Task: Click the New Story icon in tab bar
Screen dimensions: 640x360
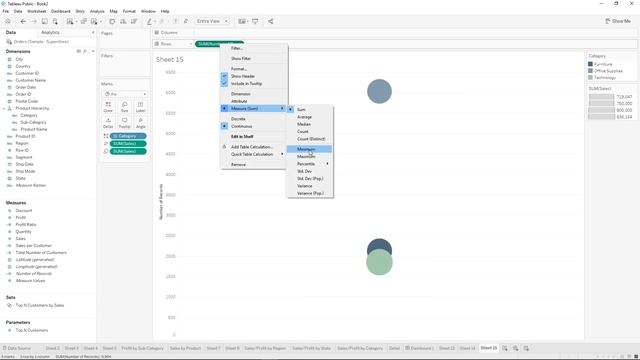Action: pyautogui.click(x=526, y=348)
